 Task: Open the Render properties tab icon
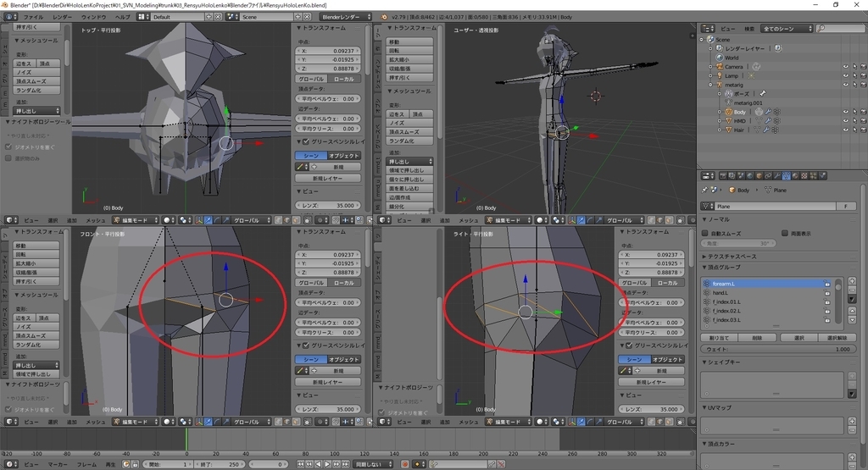tap(723, 176)
